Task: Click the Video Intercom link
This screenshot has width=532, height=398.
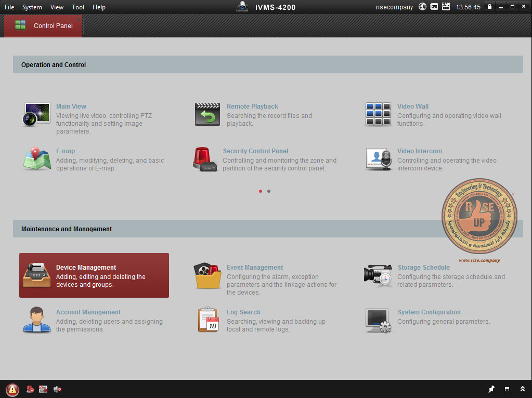Action: click(x=419, y=151)
